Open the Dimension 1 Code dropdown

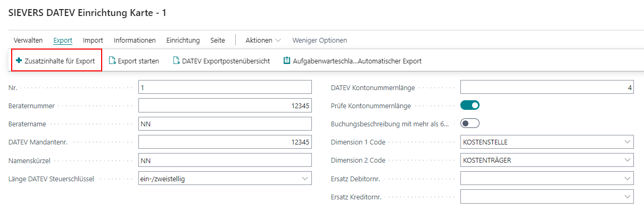tap(627, 142)
